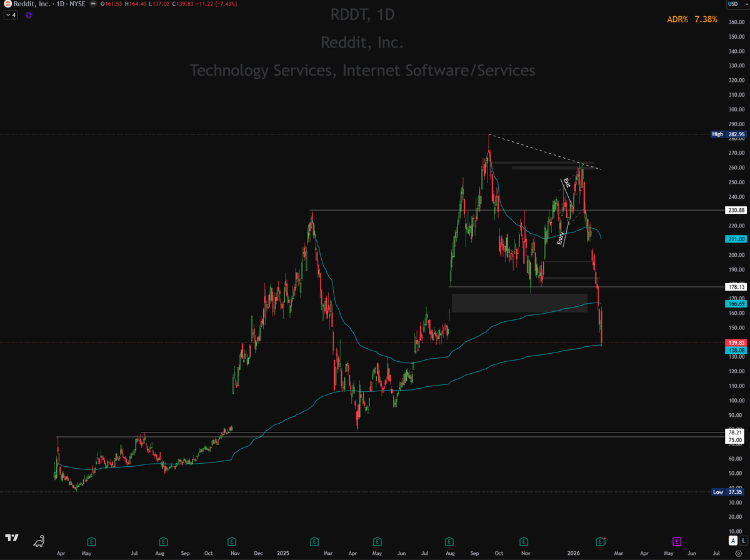Click the Exit annotation on the chart

coord(567,183)
